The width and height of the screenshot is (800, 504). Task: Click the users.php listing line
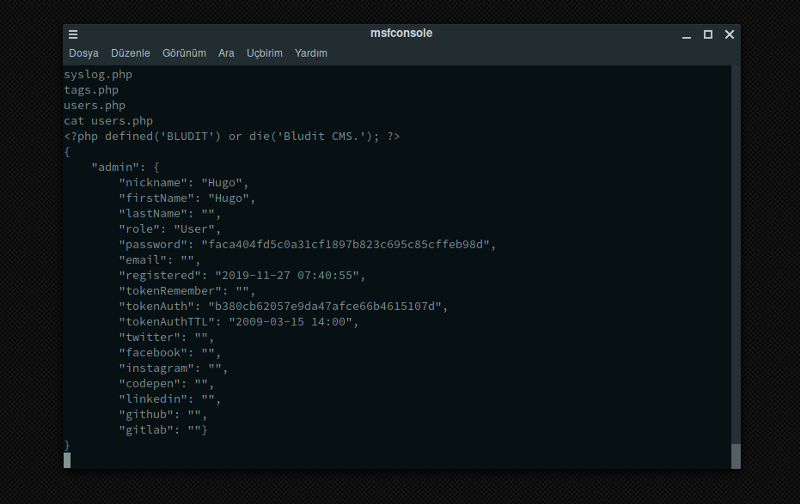(94, 106)
